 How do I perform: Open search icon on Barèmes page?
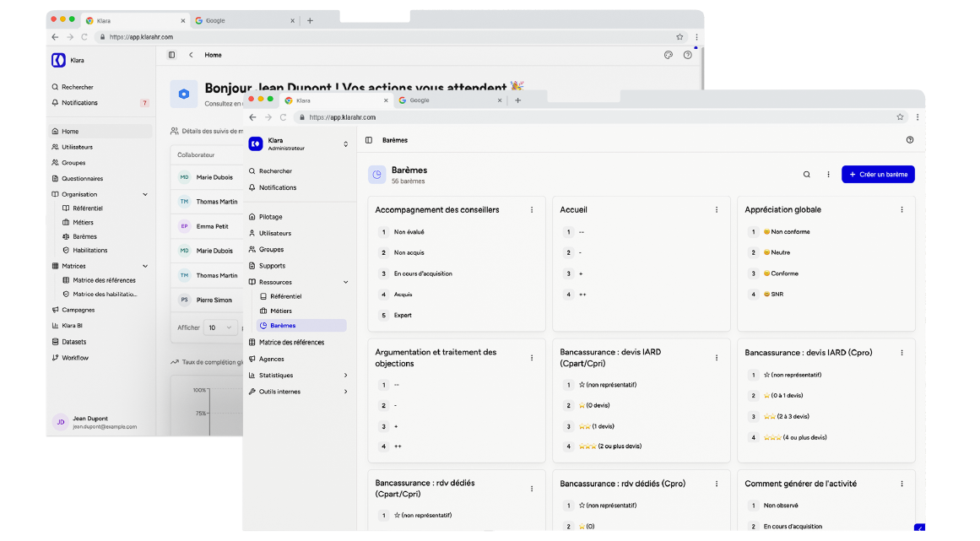coord(806,175)
